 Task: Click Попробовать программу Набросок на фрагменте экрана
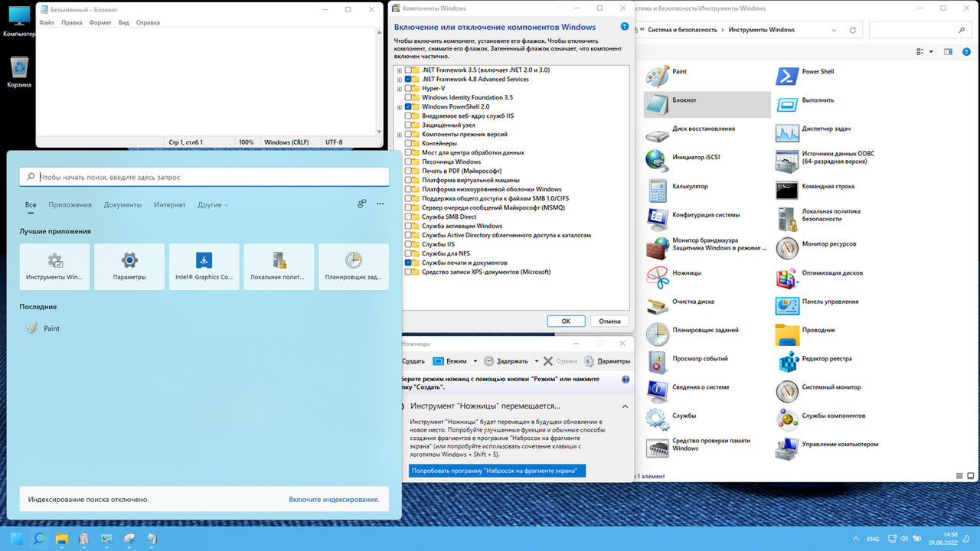[x=497, y=471]
